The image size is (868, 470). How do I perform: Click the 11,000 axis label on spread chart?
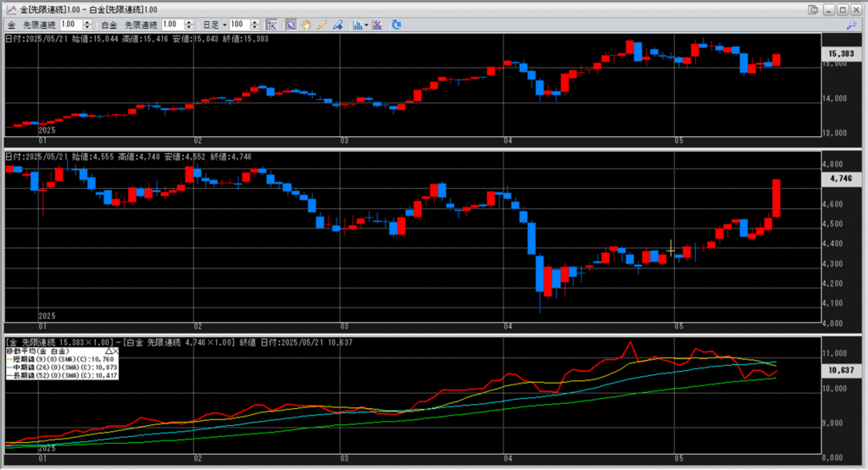click(x=834, y=353)
